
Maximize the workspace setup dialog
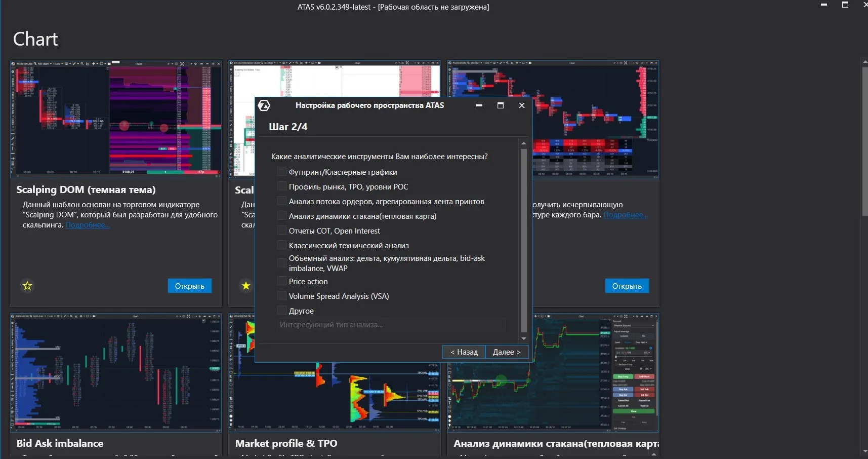click(x=501, y=105)
